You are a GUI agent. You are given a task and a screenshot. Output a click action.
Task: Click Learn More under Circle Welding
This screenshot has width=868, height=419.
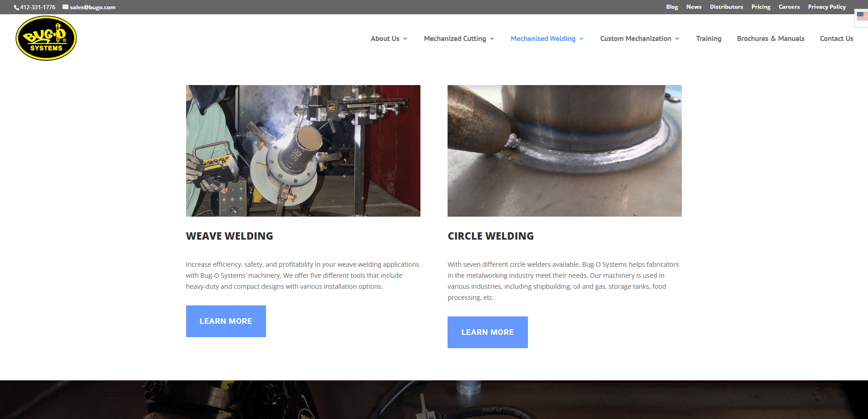488,332
